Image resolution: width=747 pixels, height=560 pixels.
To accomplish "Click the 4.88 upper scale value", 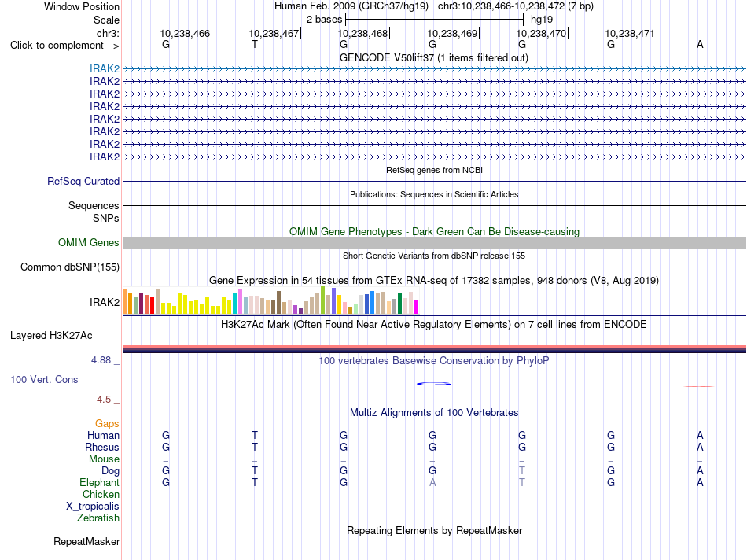I will pos(101,360).
